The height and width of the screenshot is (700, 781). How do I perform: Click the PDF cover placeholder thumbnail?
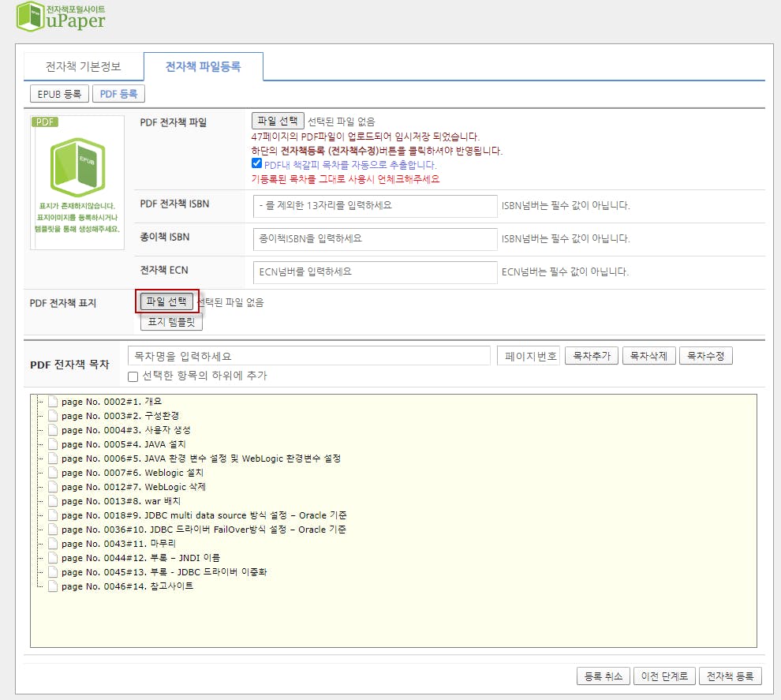coord(77,182)
